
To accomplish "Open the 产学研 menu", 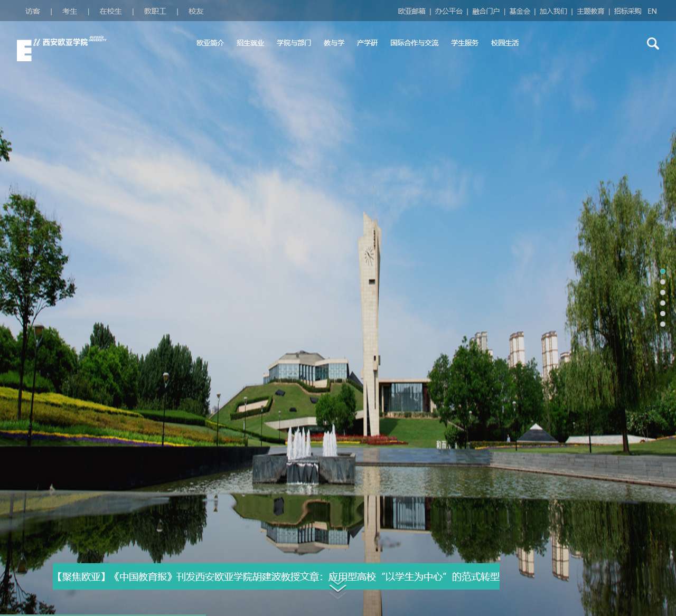I will 367,43.
